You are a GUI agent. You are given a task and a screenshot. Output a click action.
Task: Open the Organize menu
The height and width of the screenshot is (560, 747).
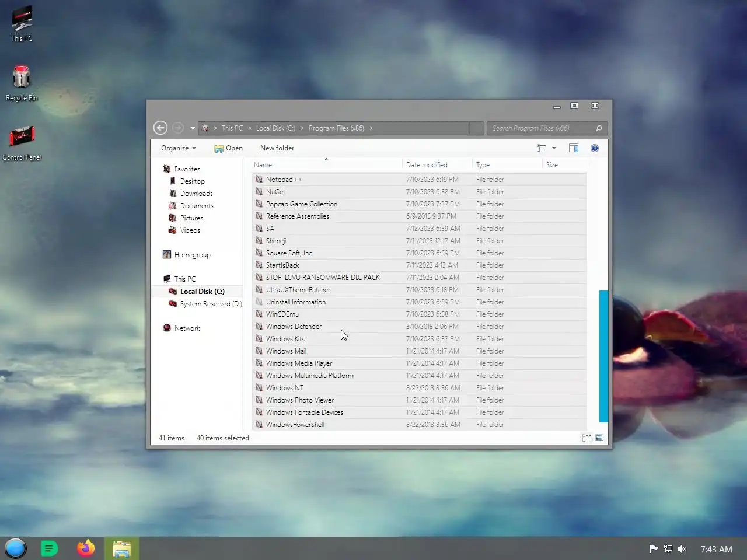click(179, 148)
